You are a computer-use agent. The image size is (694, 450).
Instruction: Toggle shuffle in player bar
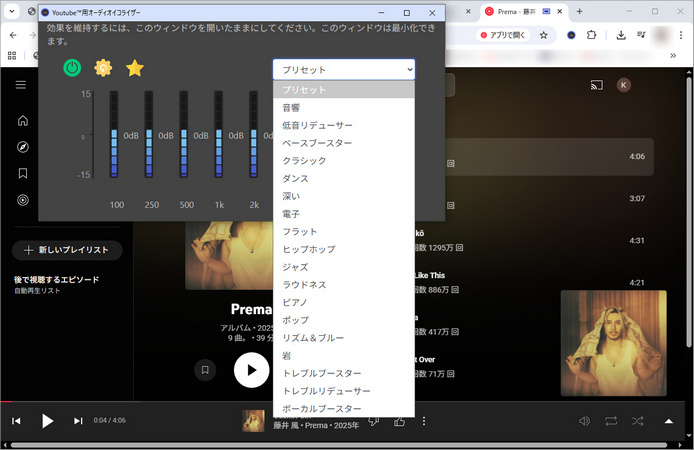coord(637,421)
